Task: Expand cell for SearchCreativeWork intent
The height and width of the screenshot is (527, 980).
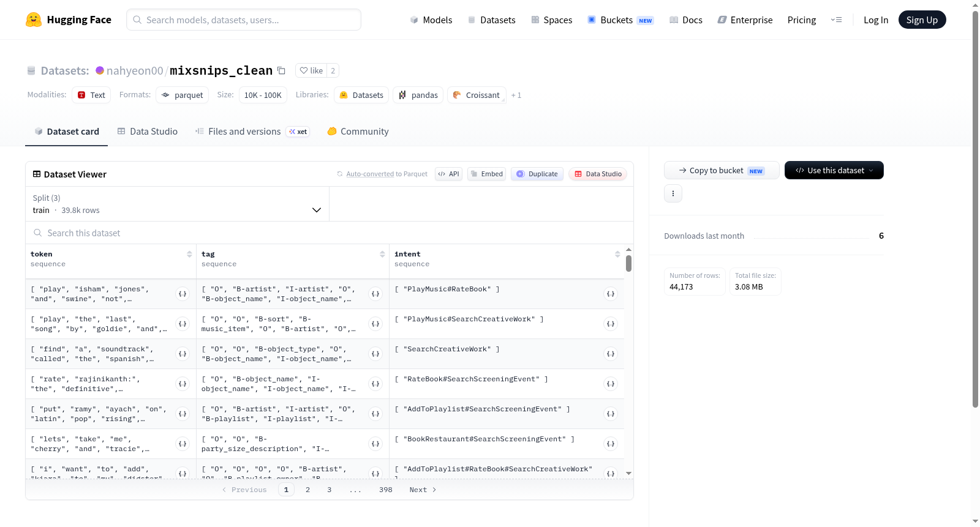Action: click(611, 354)
